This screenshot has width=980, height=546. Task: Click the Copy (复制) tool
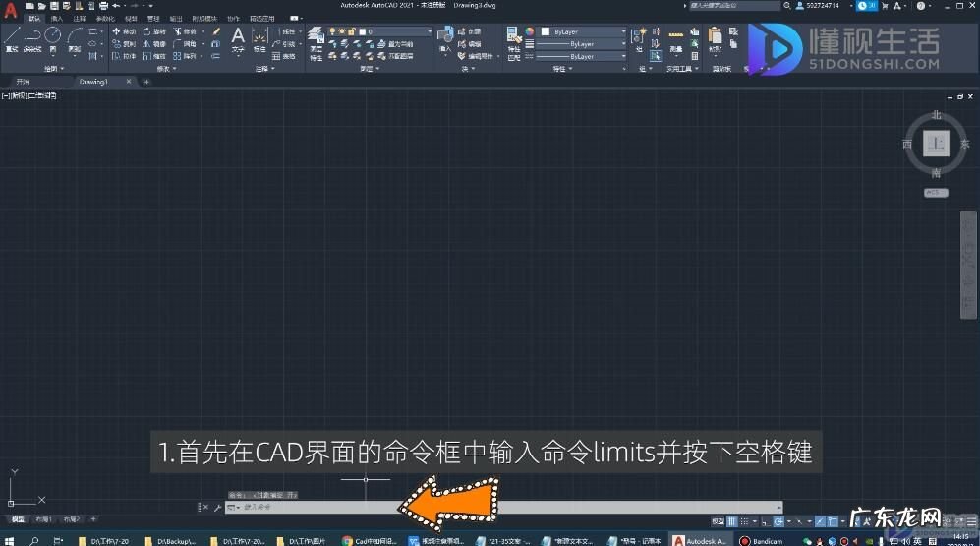point(124,44)
